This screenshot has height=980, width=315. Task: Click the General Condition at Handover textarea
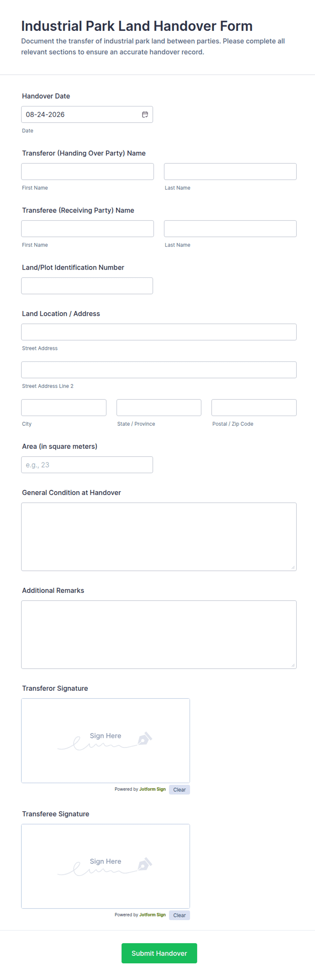pos(159,537)
